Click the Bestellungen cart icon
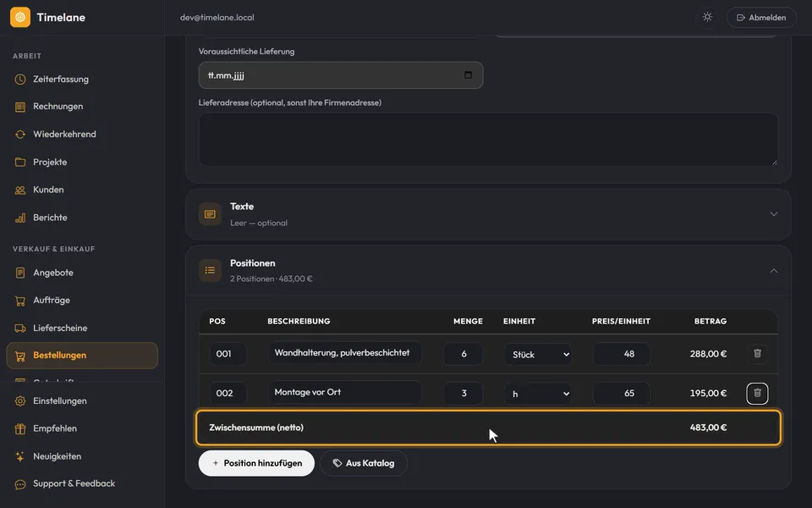 coord(20,356)
